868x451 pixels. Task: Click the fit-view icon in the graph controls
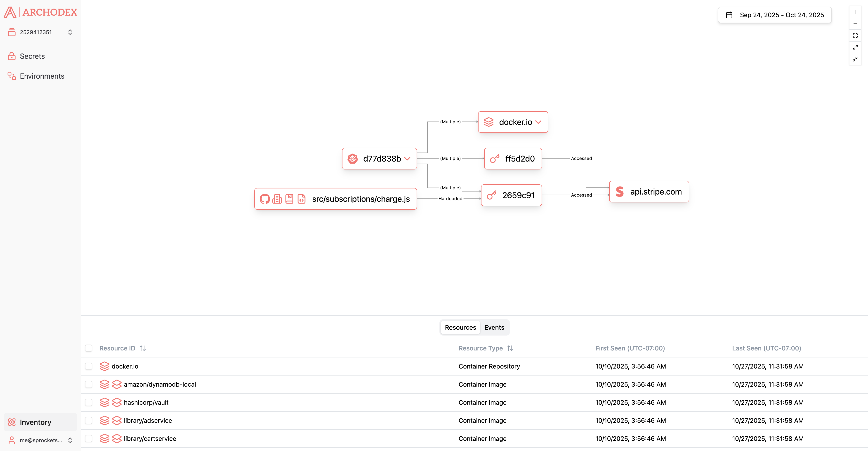(x=855, y=35)
